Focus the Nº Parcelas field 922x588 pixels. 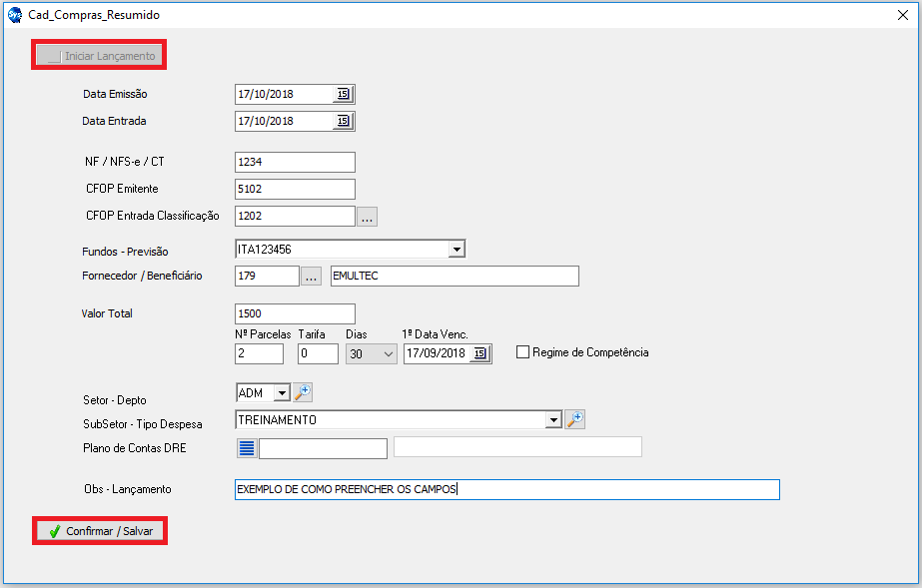[x=259, y=353]
